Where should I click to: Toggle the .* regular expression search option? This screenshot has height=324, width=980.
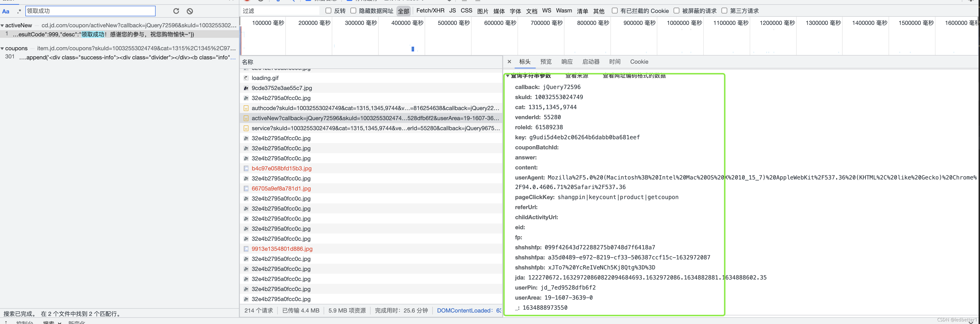[19, 11]
